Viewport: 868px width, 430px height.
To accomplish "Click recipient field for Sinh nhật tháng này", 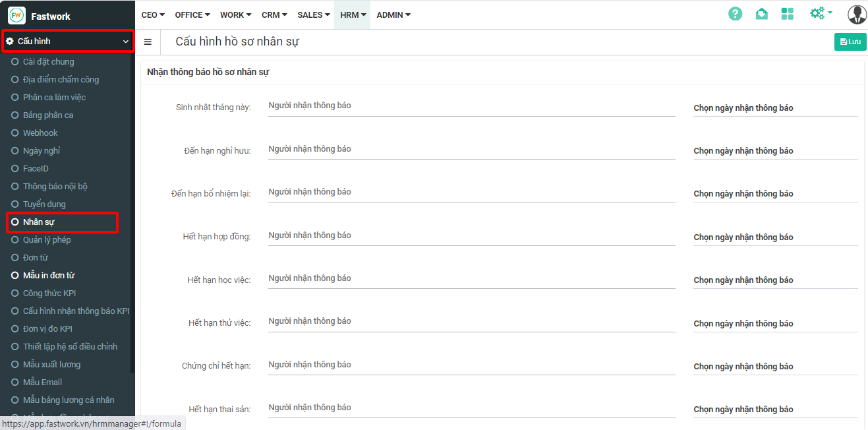I will tap(471, 106).
